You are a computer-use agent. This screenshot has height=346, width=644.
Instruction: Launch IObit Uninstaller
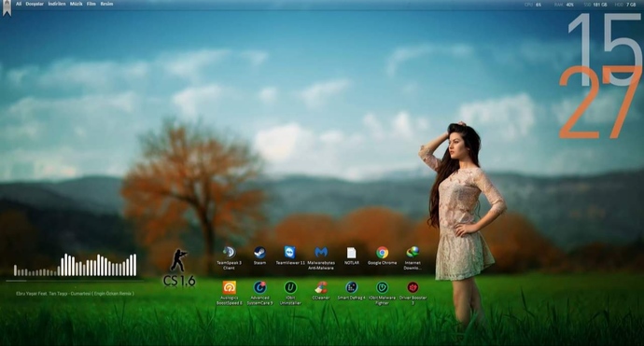click(x=290, y=293)
